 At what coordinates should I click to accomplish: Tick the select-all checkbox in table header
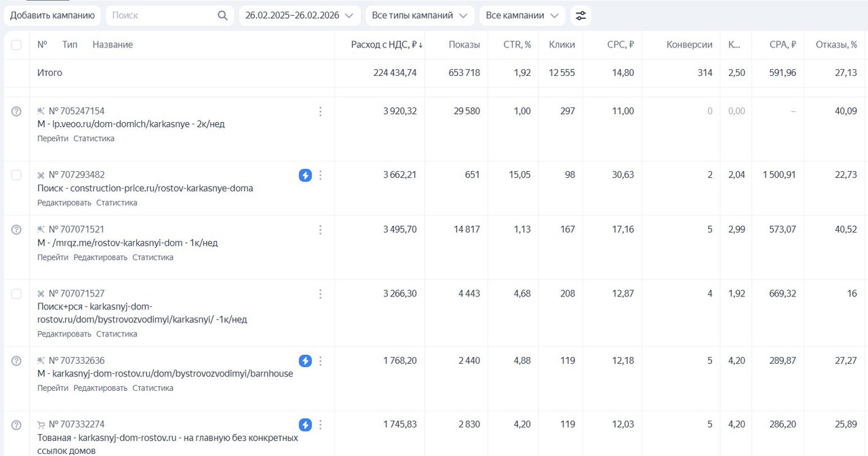pyautogui.click(x=16, y=45)
